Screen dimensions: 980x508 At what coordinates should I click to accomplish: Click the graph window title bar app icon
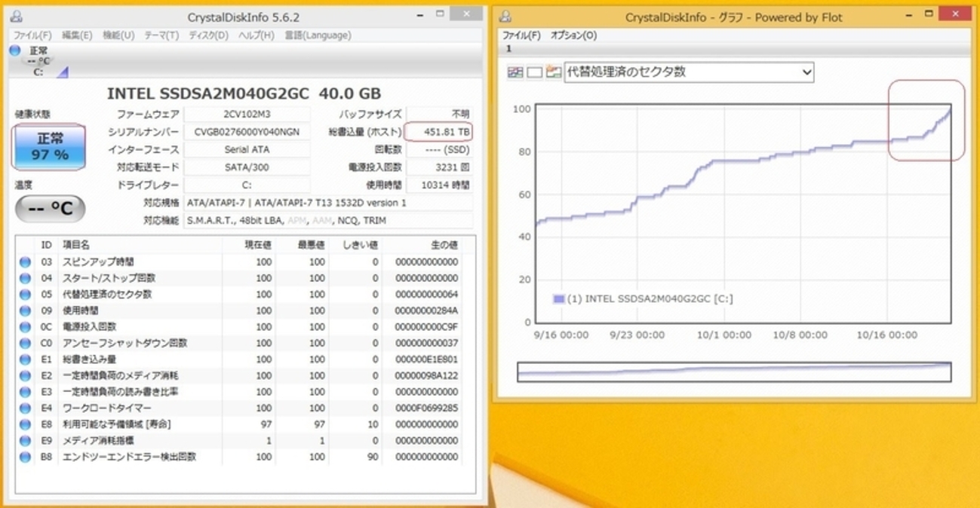tap(506, 17)
